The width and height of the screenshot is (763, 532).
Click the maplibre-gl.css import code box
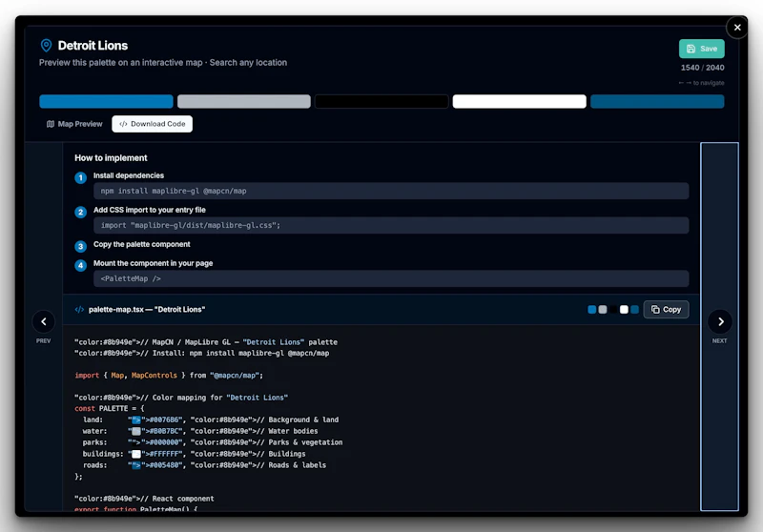(391, 225)
